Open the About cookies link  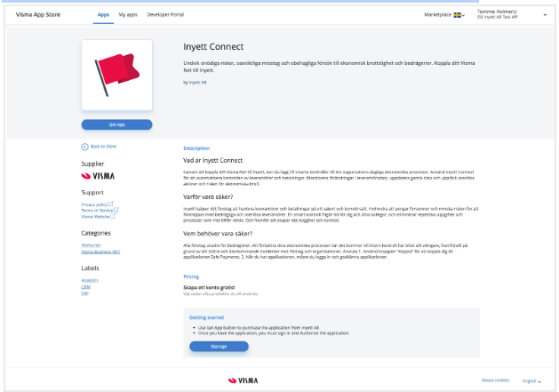click(495, 380)
